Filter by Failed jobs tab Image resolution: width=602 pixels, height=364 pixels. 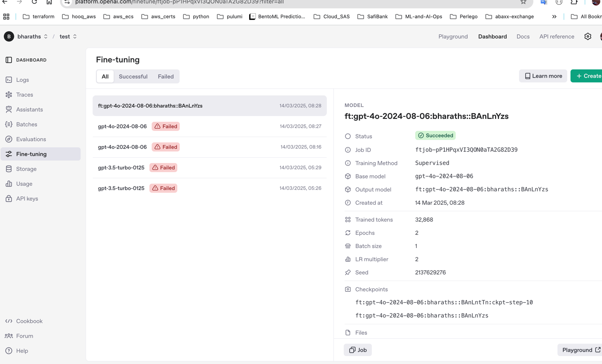(x=166, y=76)
